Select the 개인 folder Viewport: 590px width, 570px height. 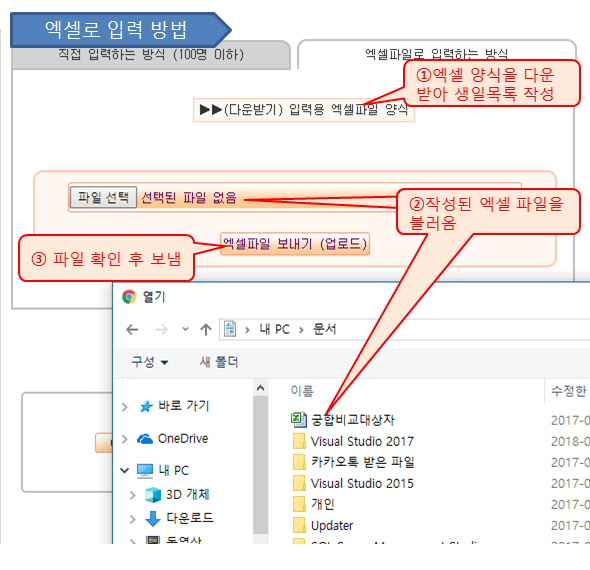(322, 504)
